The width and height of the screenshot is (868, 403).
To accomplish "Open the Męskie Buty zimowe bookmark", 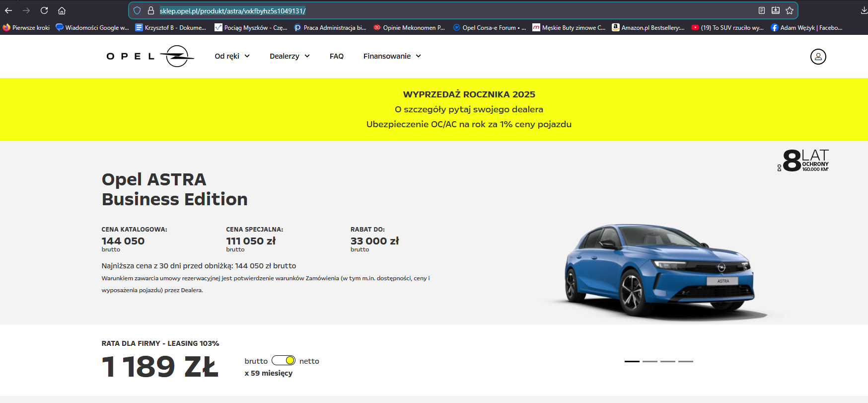I will pos(569,28).
